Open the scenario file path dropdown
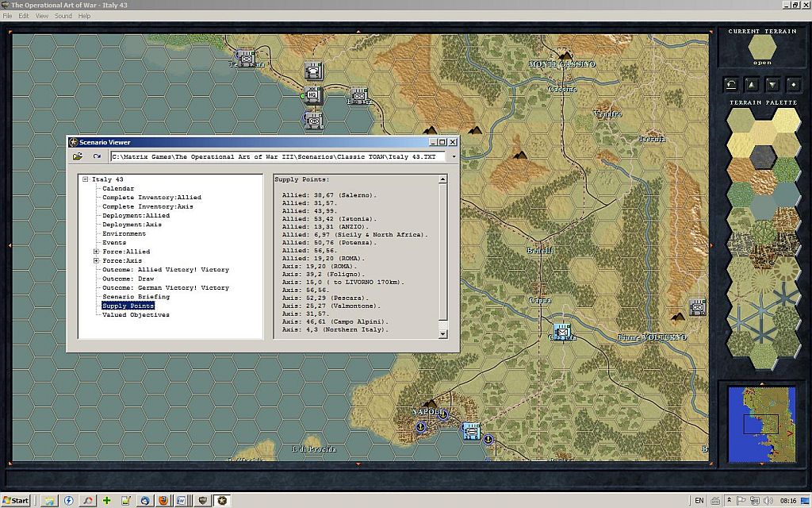The height and width of the screenshot is (508, 812). pyautogui.click(x=454, y=156)
